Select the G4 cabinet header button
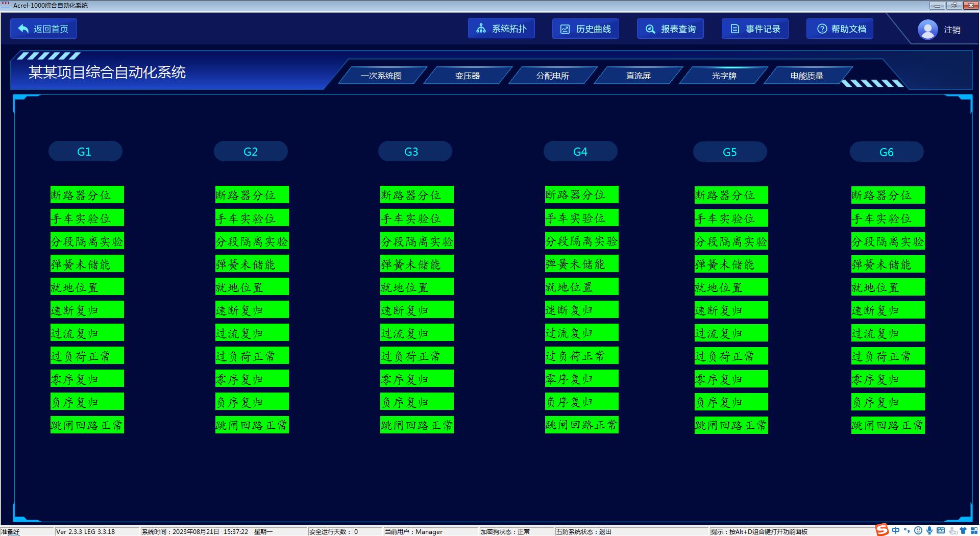 click(580, 152)
